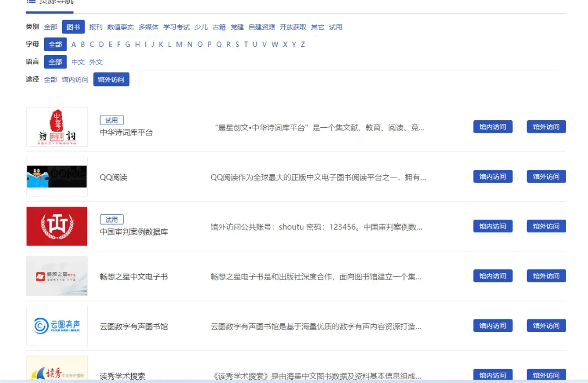Click the red 中国审判案例数据库 emblem logo
The width and height of the screenshot is (588, 383).
click(57, 226)
